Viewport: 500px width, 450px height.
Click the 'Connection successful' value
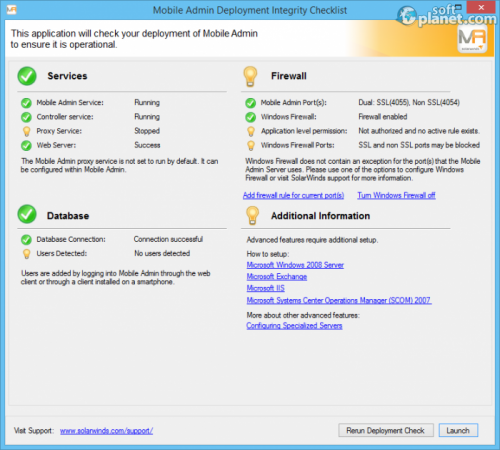point(168,239)
